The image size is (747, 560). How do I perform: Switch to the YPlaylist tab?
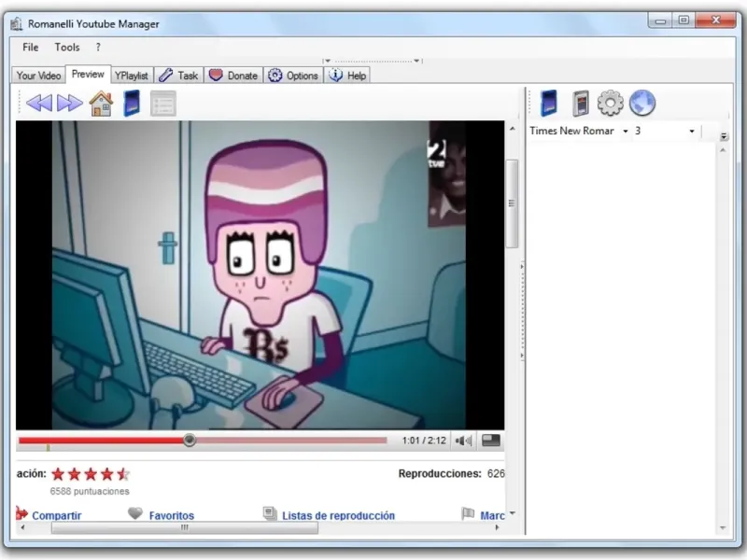tap(131, 76)
